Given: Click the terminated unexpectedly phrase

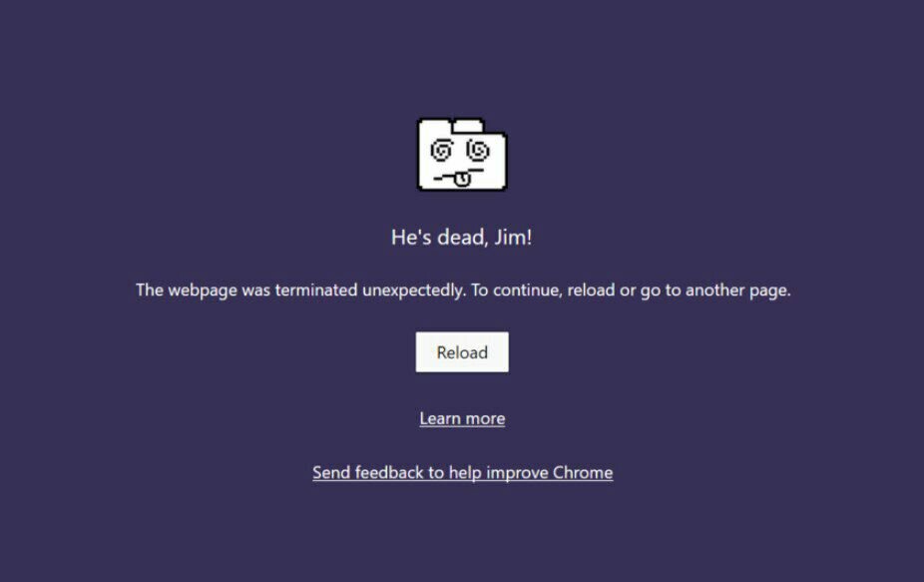Looking at the screenshot, I should [x=370, y=291].
